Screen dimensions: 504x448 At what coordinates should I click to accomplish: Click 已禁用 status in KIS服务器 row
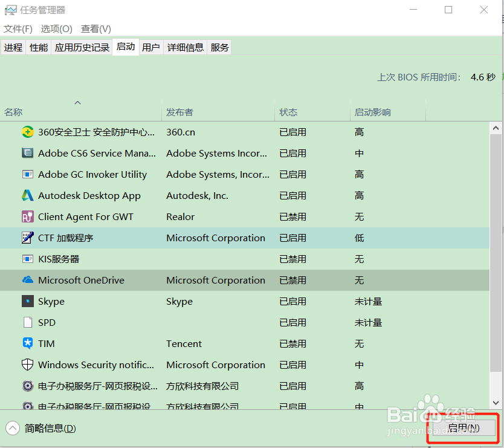[292, 259]
